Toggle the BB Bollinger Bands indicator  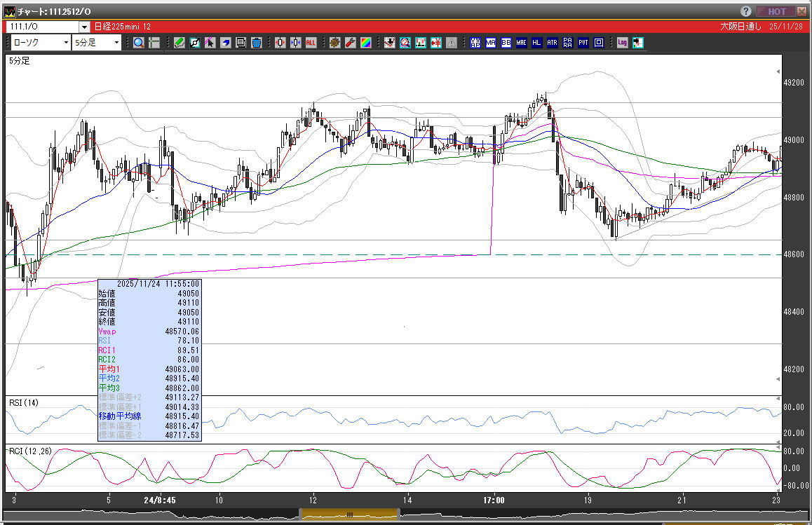pos(506,43)
